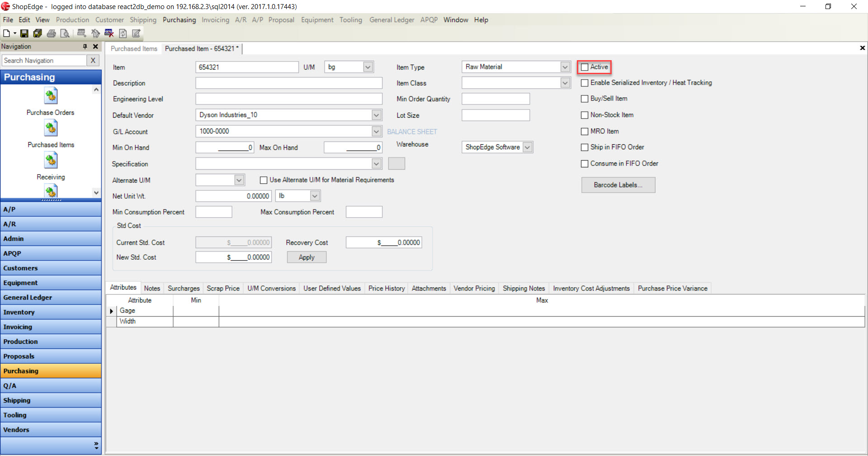Close the Purchased Item document tab area
The width and height of the screenshot is (868, 456).
[862, 48]
